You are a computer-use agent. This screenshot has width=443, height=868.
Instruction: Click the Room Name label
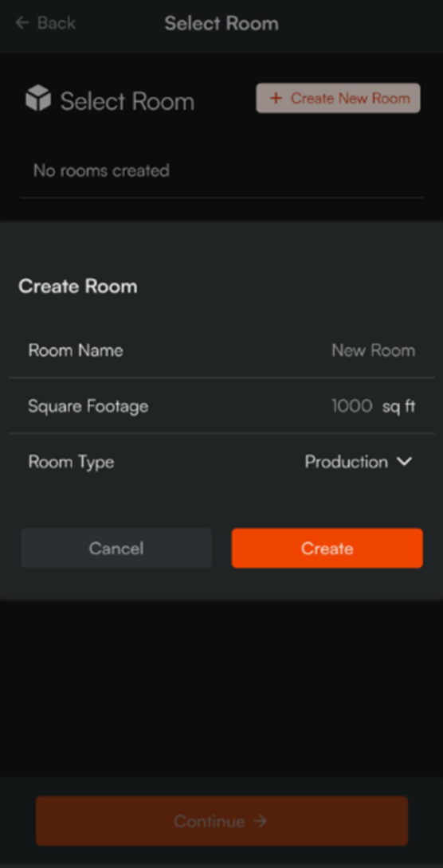point(76,350)
